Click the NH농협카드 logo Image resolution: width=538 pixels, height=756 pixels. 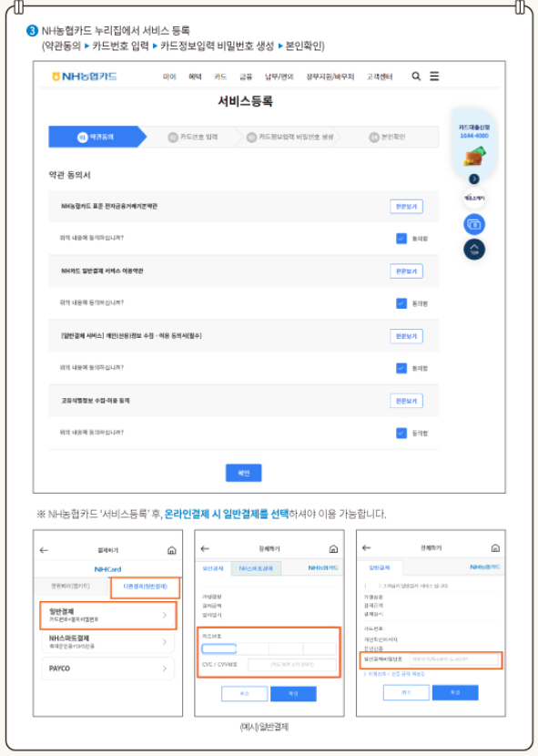(85, 77)
